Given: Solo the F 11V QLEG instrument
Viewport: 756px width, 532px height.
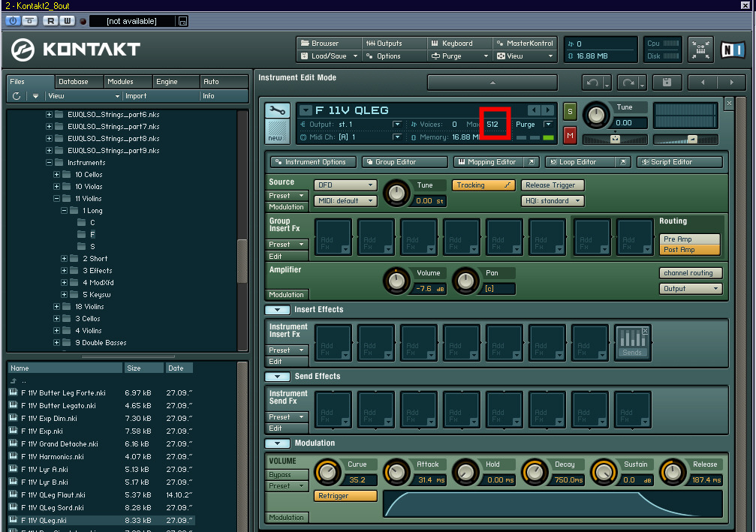Looking at the screenshot, I should click(x=570, y=111).
